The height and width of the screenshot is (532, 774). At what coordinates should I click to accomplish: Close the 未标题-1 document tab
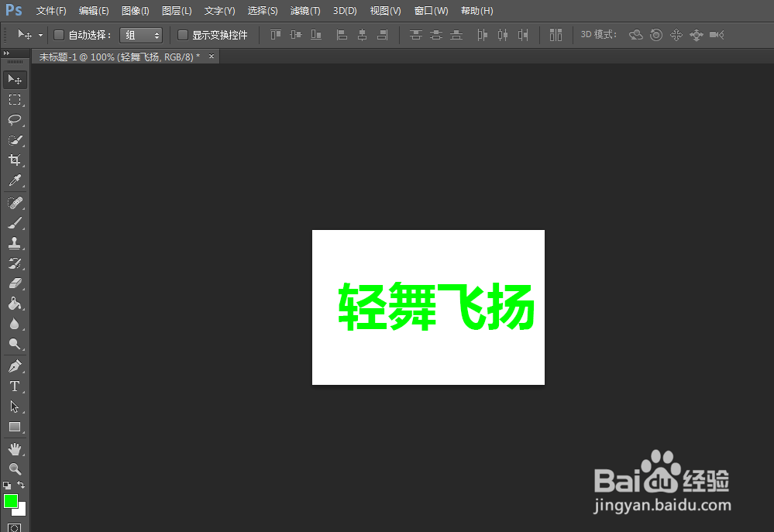point(212,57)
